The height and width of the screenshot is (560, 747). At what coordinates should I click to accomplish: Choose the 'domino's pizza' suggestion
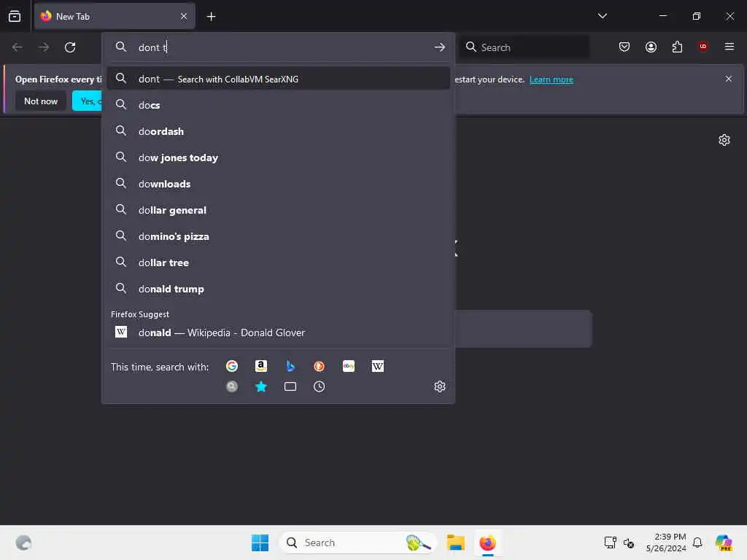(278, 236)
